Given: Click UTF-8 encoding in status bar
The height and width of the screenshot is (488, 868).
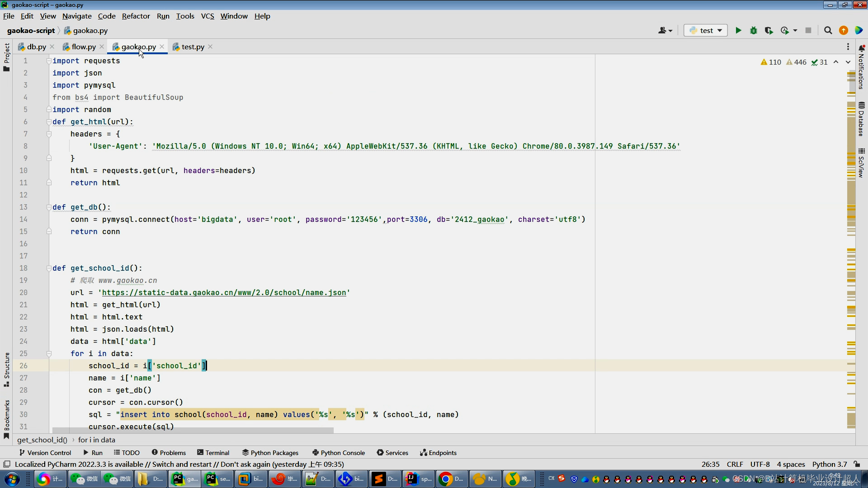Looking at the screenshot, I should click(760, 464).
